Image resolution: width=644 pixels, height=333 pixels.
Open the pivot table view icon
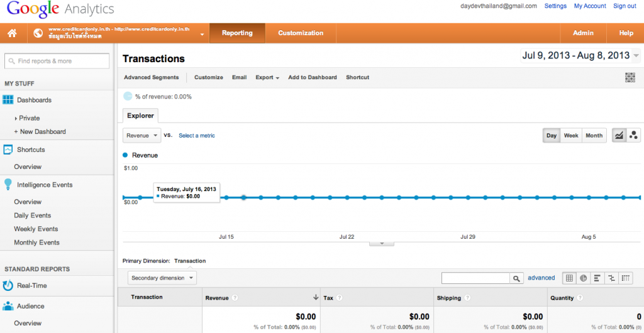tap(625, 278)
